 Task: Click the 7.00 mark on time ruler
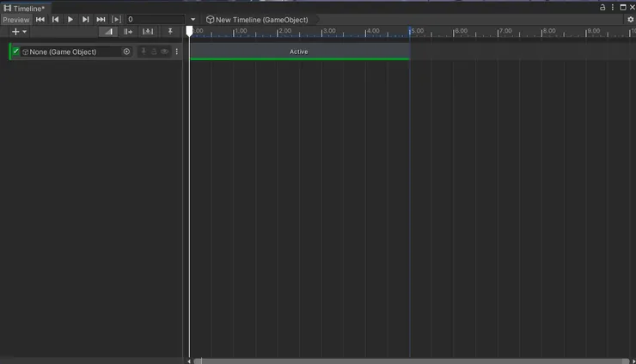pyautogui.click(x=505, y=31)
